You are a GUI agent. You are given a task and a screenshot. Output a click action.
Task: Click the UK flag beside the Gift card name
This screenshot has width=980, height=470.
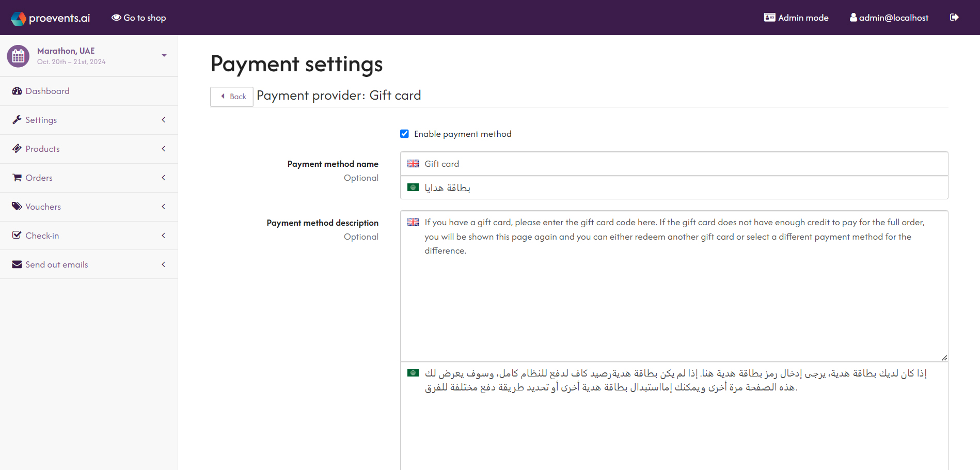(413, 163)
